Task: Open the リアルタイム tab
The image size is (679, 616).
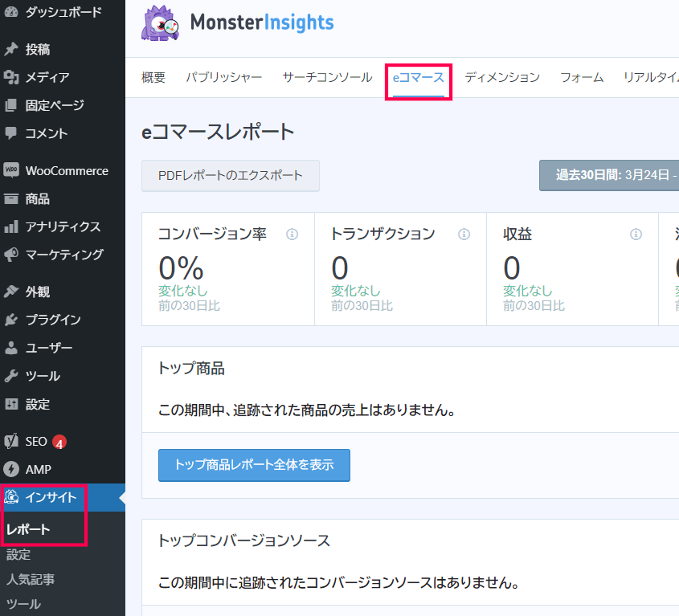Action: [x=651, y=77]
